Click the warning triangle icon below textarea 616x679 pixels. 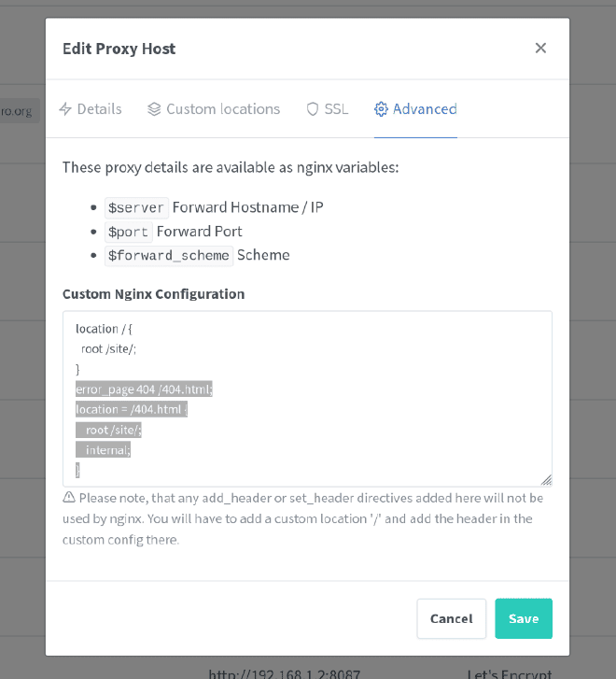[69, 497]
